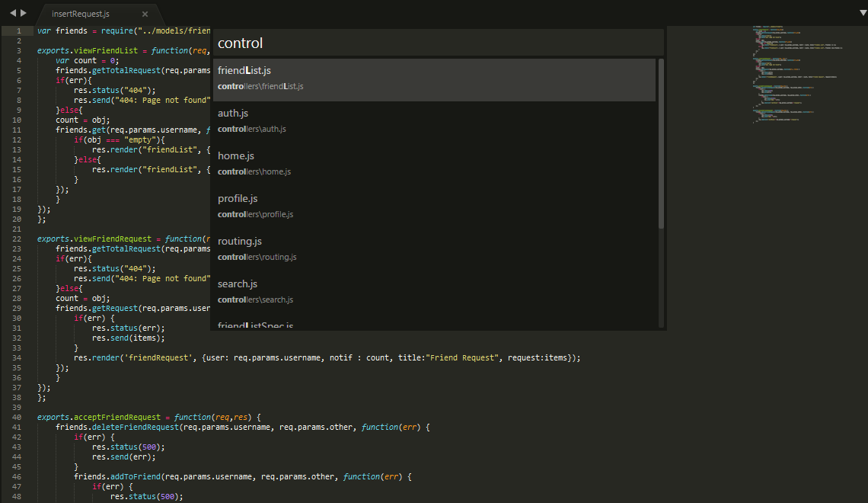Go to next tab using right arrow

(x=24, y=13)
